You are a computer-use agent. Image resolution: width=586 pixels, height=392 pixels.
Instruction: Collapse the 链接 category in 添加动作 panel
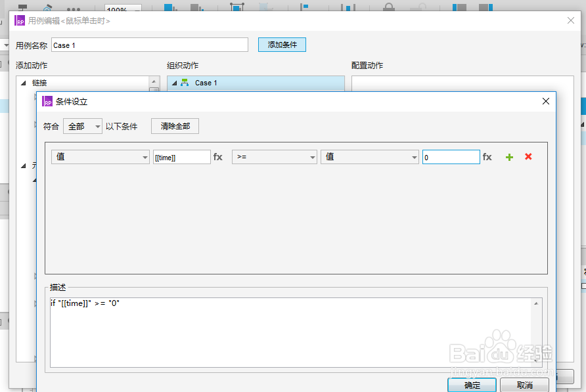(23, 83)
